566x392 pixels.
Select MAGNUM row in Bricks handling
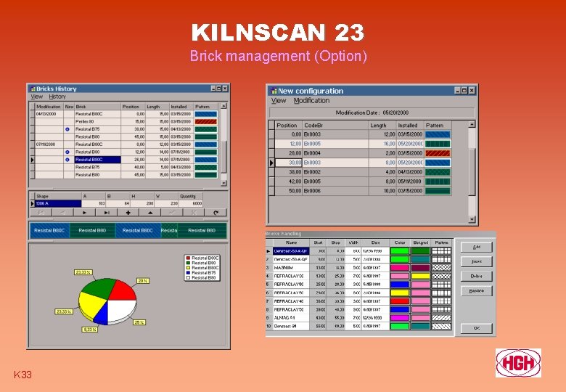[x=358, y=268]
